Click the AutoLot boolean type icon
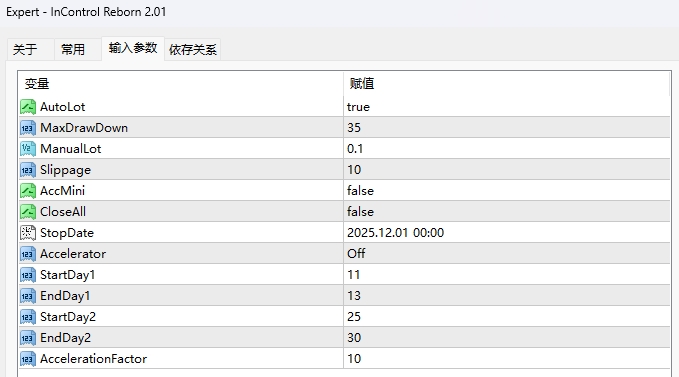The height and width of the screenshot is (377, 679). pos(28,107)
